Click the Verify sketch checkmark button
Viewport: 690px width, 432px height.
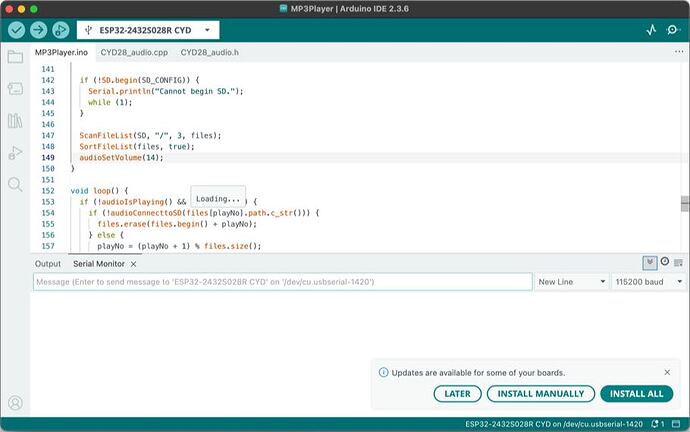(17, 30)
